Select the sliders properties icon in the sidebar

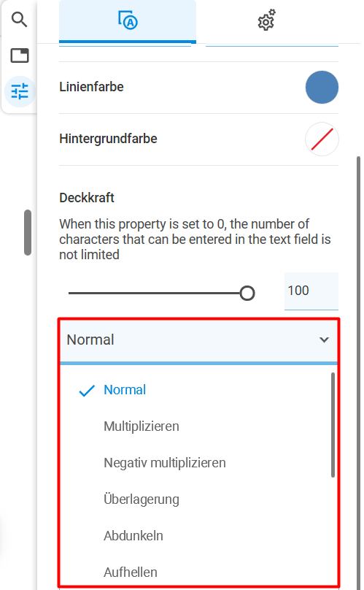pyautogui.click(x=20, y=91)
